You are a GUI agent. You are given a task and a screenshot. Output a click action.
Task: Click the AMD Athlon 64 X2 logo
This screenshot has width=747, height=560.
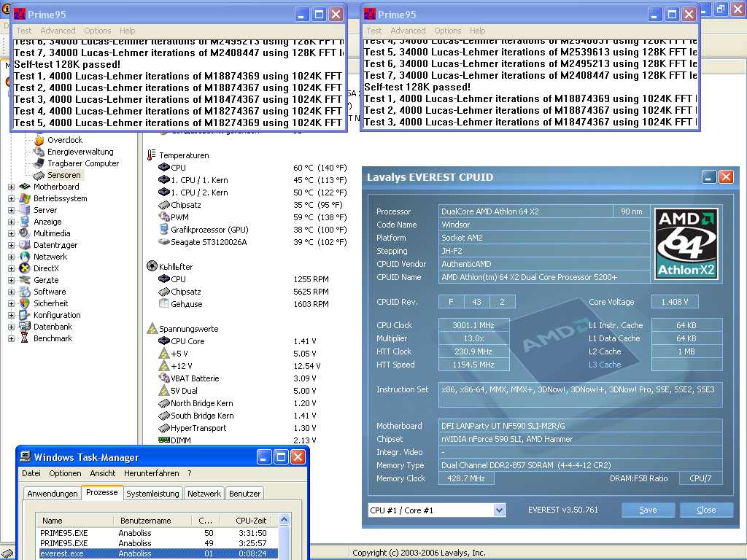(686, 244)
